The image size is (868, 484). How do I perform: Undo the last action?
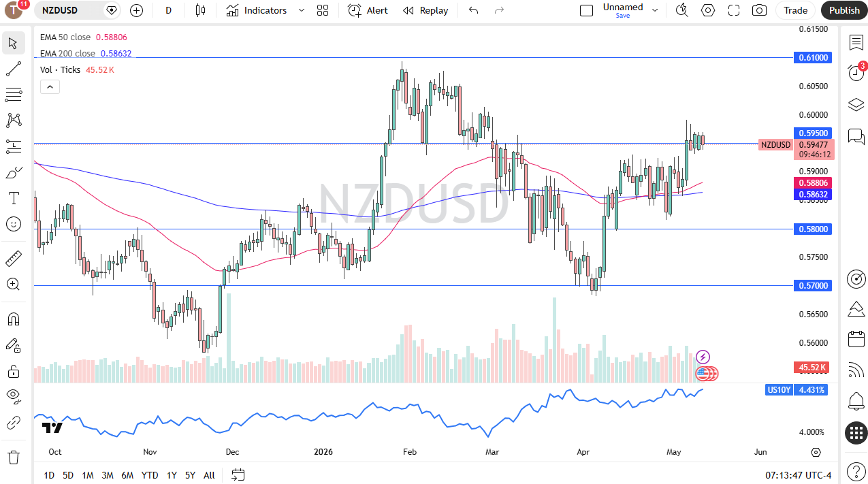[473, 10]
